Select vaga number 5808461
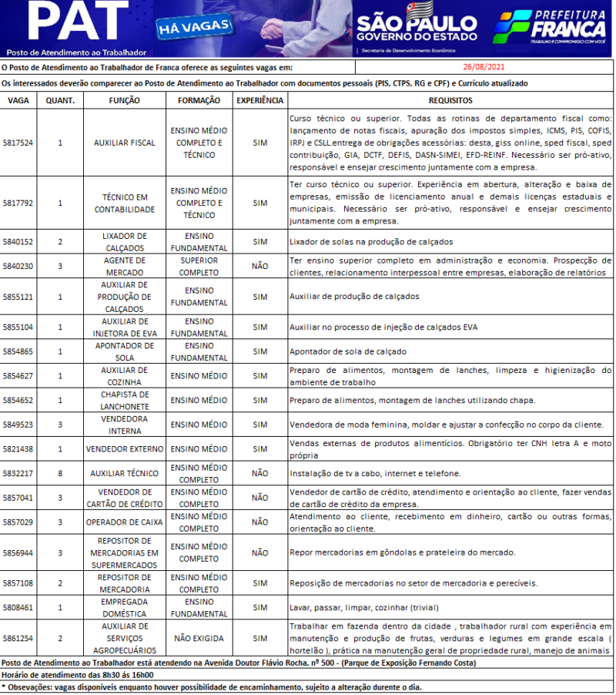This screenshot has width=616, height=695. [x=18, y=608]
